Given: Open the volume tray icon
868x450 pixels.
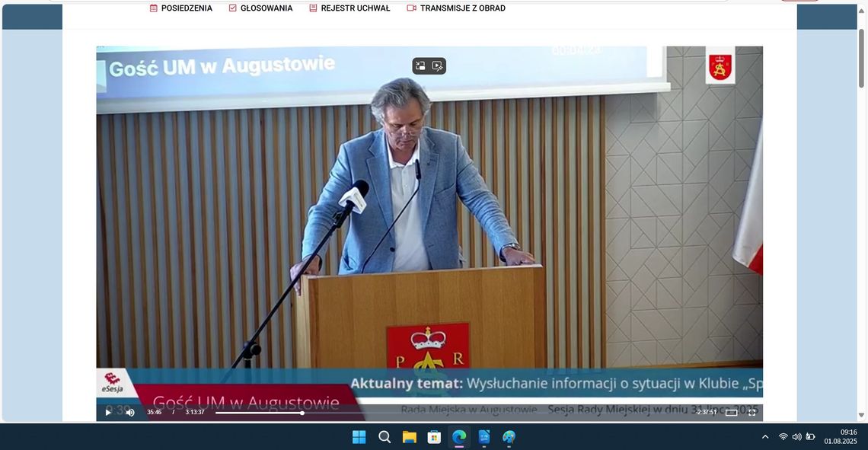Looking at the screenshot, I should click(796, 437).
